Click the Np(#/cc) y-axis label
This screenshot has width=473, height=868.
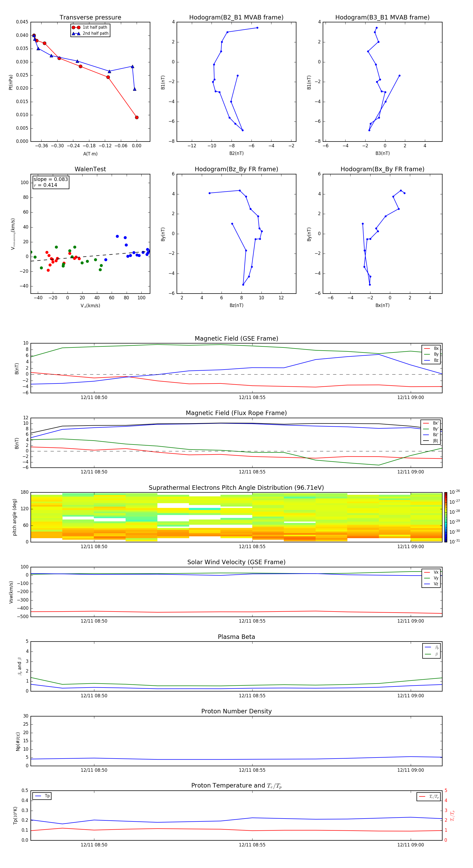(x=18, y=741)
